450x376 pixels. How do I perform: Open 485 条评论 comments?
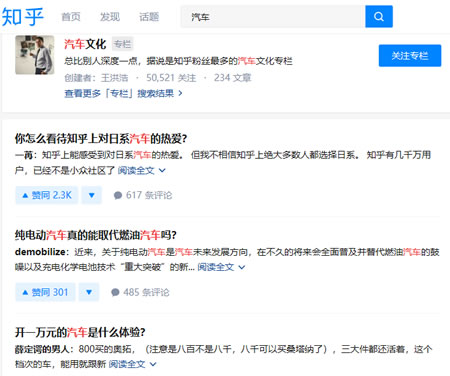(x=140, y=292)
